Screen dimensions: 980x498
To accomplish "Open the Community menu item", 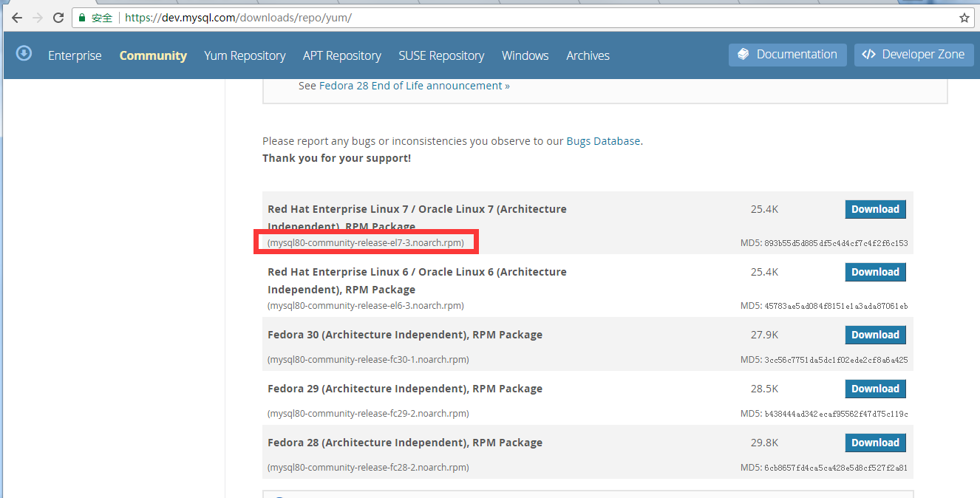I will point(153,55).
